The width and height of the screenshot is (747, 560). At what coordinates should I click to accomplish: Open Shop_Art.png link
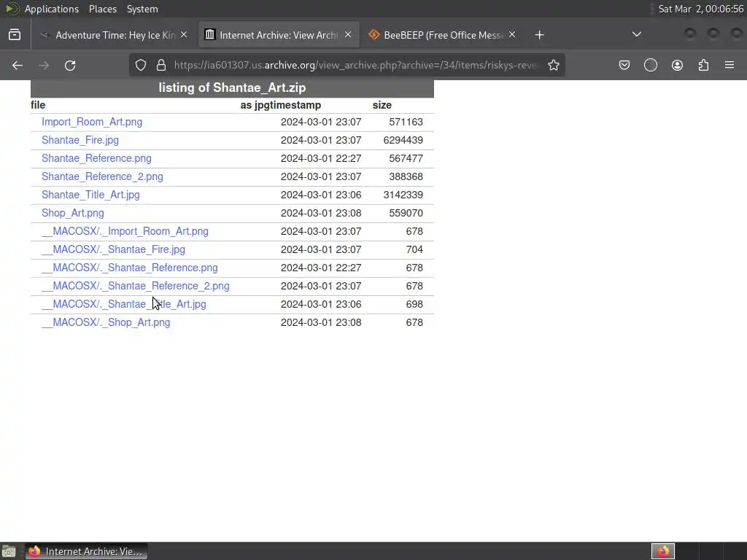pos(72,213)
